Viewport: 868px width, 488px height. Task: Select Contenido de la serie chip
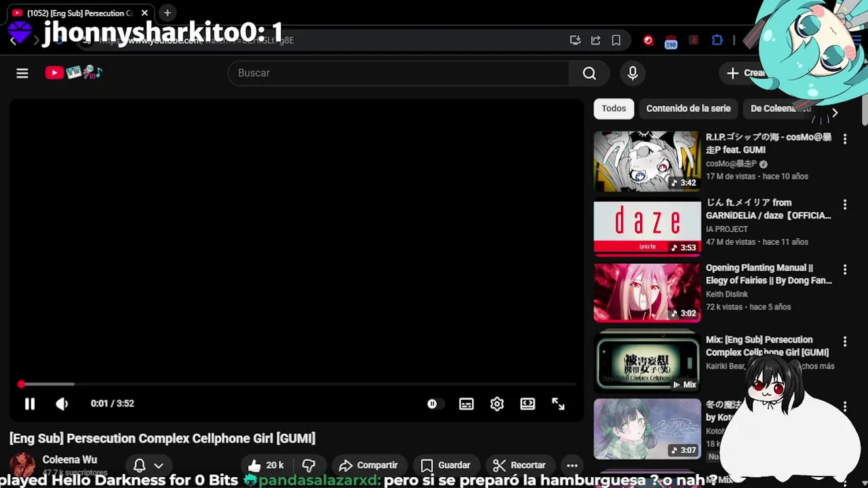pyautogui.click(x=688, y=108)
